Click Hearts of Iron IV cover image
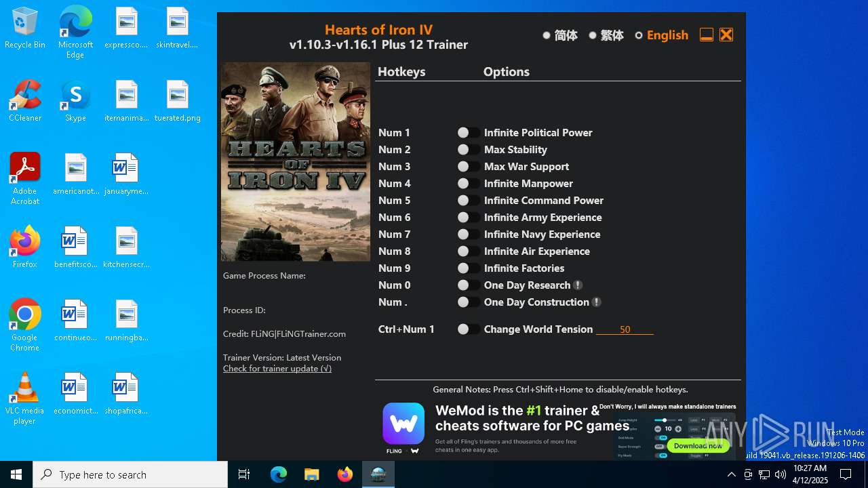868x488 pixels. 296,162
